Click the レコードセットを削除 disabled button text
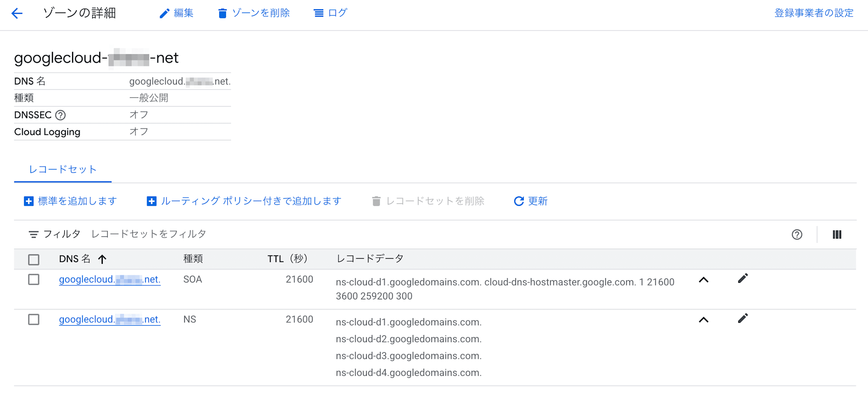Viewport: 868px width, 403px height. [x=435, y=201]
